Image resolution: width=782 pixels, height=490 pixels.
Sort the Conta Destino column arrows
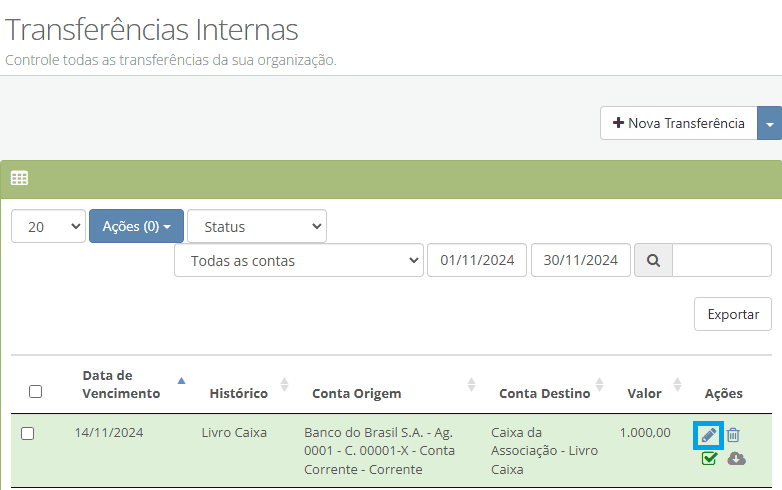coord(599,384)
